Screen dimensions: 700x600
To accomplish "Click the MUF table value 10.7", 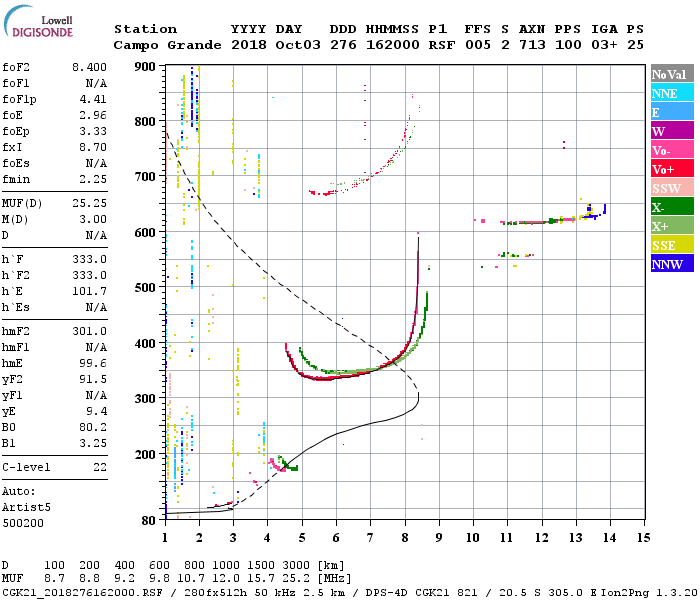I will click(x=191, y=579).
